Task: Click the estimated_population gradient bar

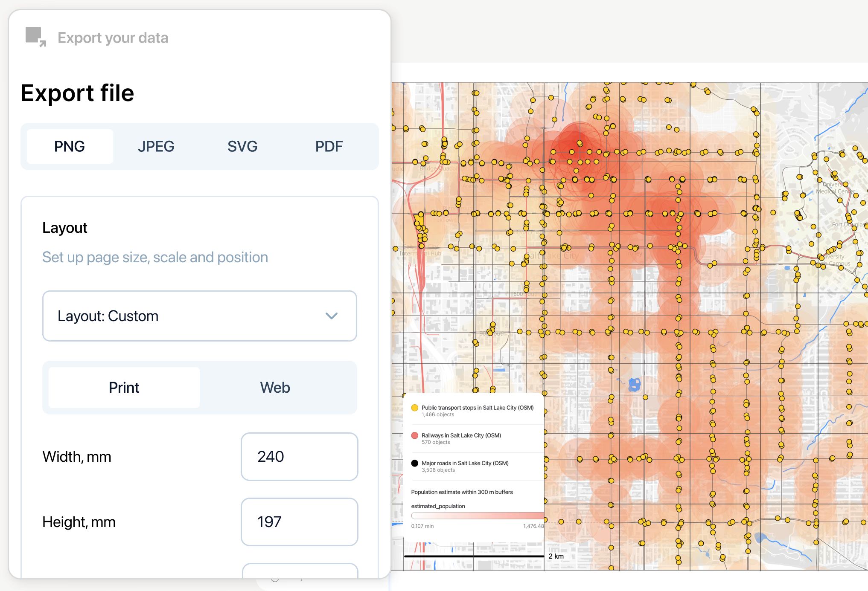Action: (x=477, y=516)
